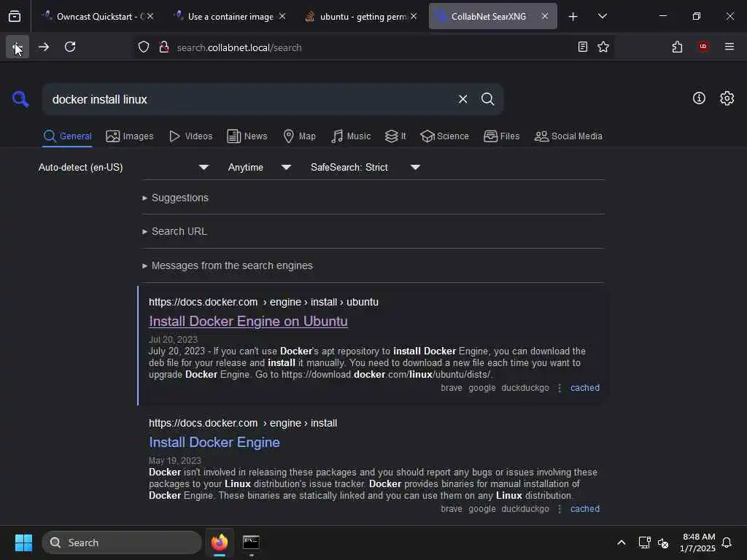Screen dimensions: 747x560
Task: Show hidden system tray icons chevron
Action: pos(622,542)
